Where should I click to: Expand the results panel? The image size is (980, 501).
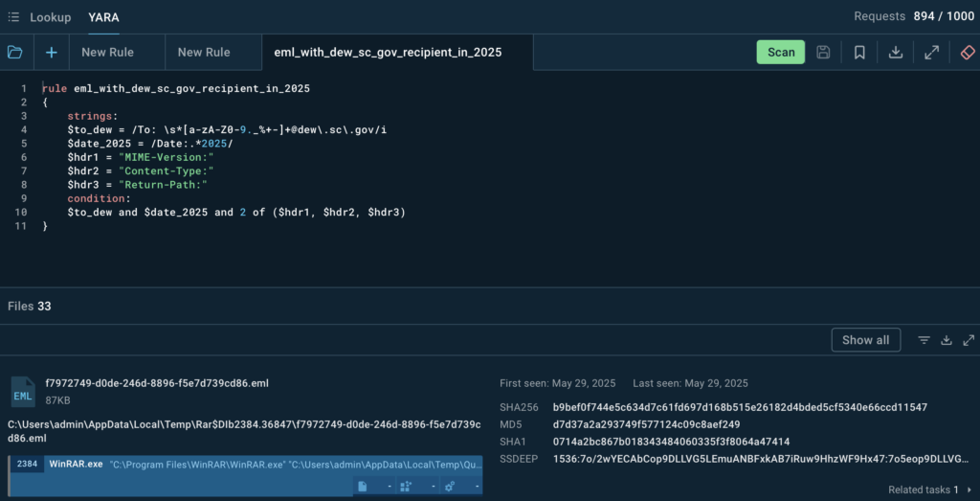pos(969,340)
